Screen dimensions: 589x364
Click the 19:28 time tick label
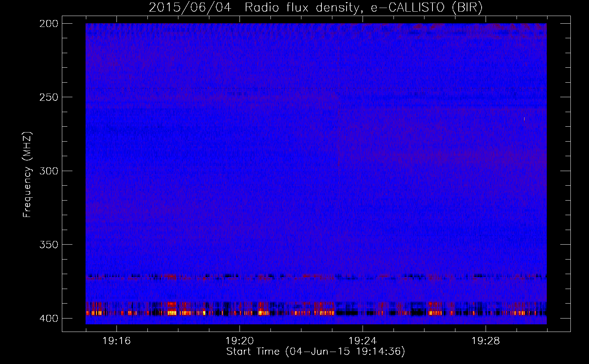486,341
